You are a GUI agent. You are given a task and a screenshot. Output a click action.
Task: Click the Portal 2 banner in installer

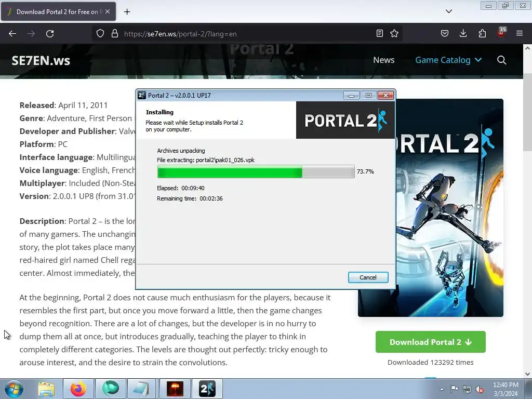point(345,120)
